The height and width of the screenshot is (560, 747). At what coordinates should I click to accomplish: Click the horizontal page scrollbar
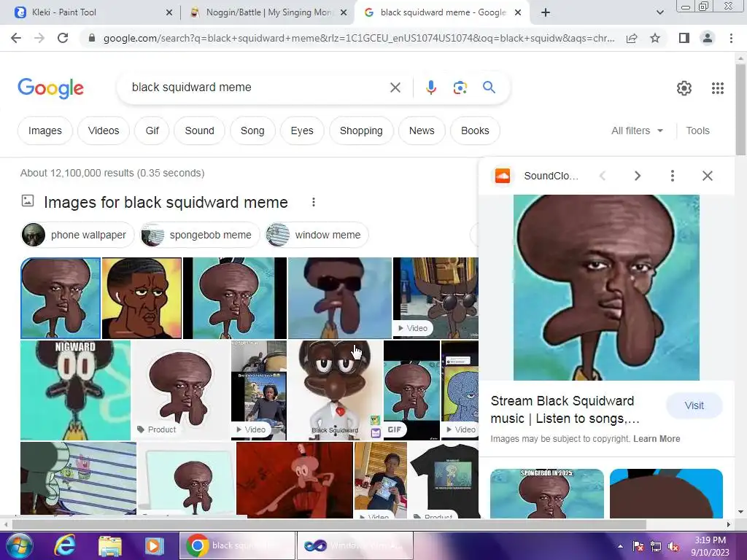tap(329, 524)
